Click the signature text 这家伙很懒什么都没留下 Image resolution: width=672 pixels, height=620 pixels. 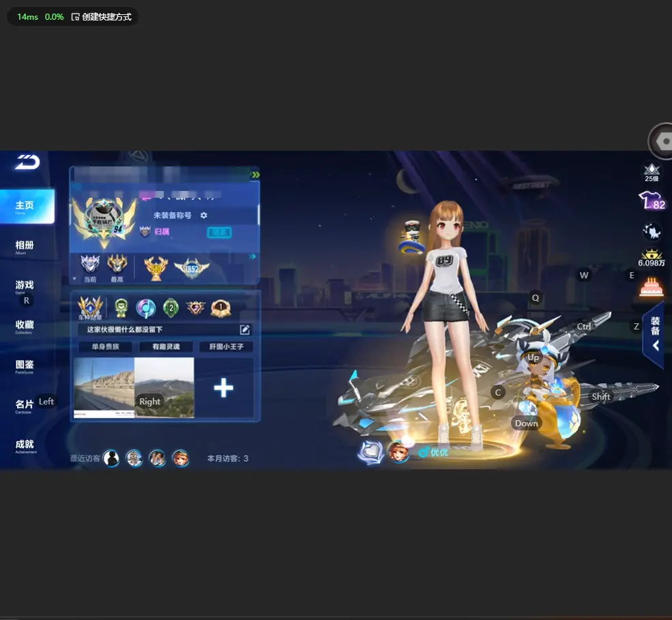125,329
